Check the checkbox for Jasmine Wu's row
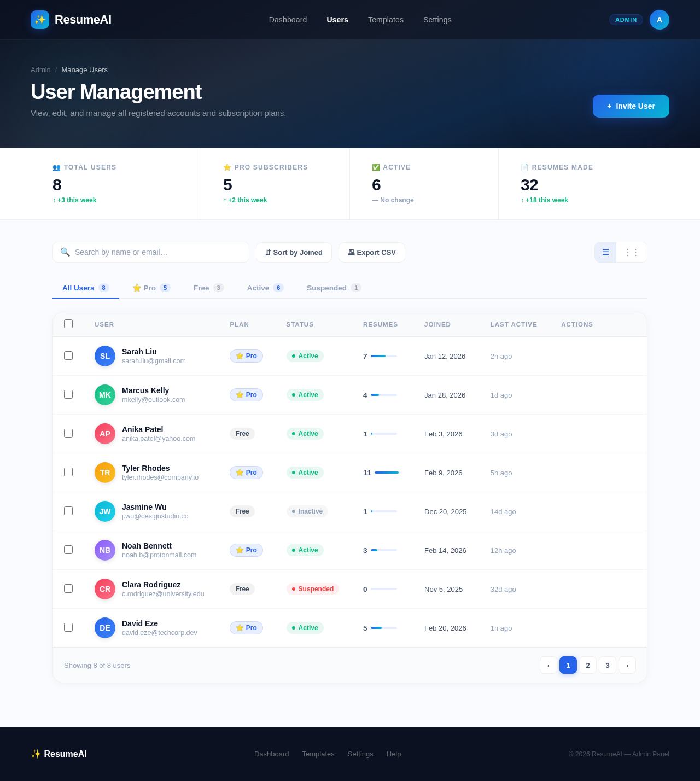Viewport: 700px width, 781px height. [68, 510]
